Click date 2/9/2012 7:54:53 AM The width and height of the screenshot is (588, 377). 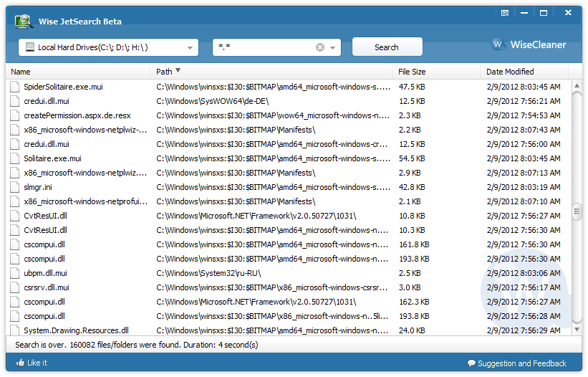[x=524, y=115]
